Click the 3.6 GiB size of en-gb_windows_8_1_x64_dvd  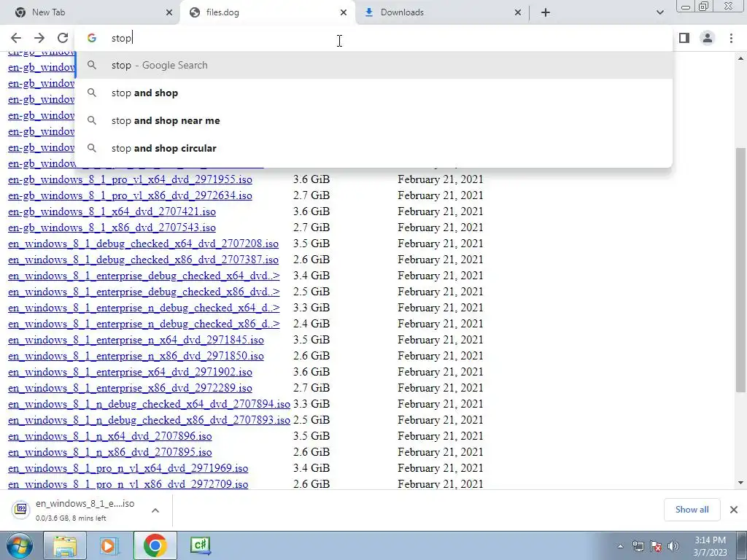click(x=311, y=211)
